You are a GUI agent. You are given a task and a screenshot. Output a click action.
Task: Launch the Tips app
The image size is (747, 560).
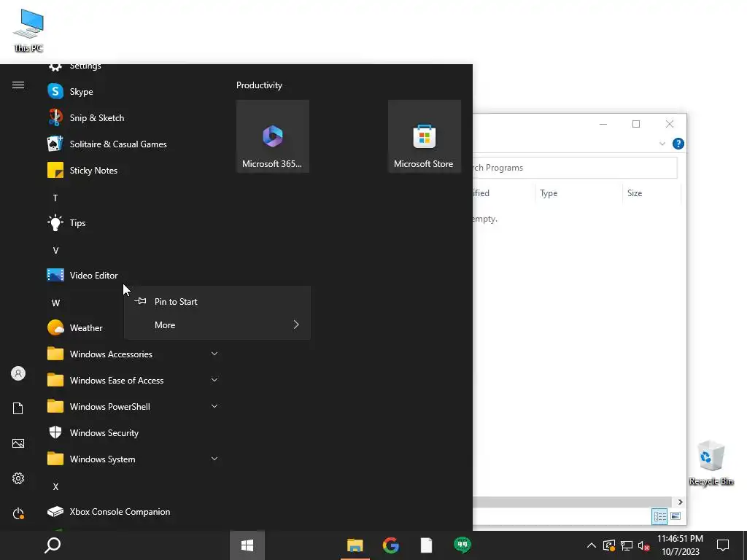click(133, 222)
